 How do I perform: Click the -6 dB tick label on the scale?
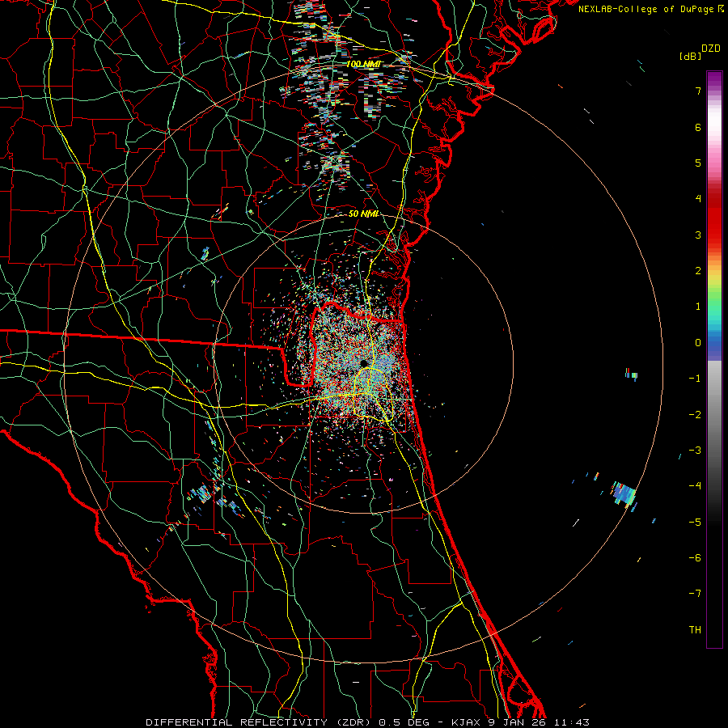pos(695,558)
